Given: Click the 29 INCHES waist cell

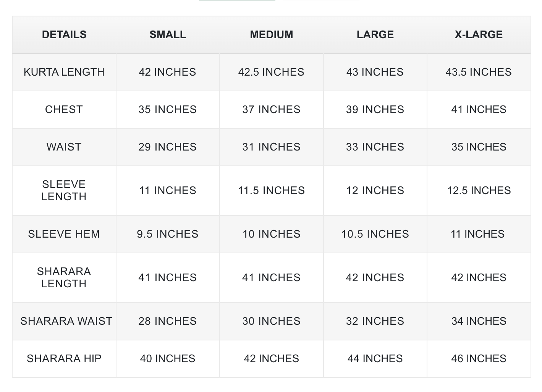Looking at the screenshot, I should (168, 147).
